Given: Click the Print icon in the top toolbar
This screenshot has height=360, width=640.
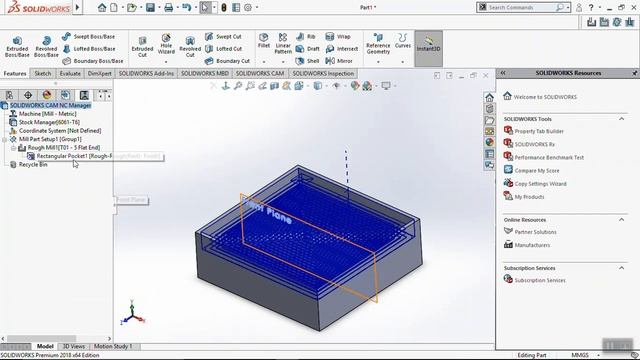Looking at the screenshot, I should pos(169,7).
